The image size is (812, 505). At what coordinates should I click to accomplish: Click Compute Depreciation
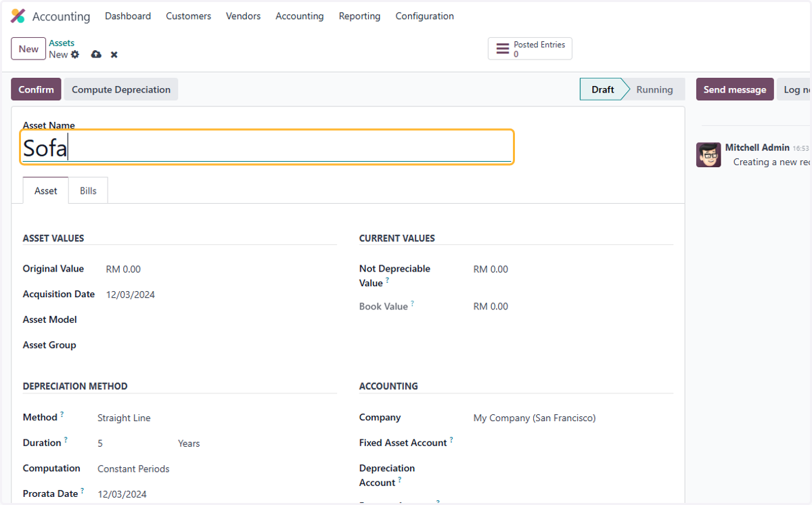coord(121,89)
